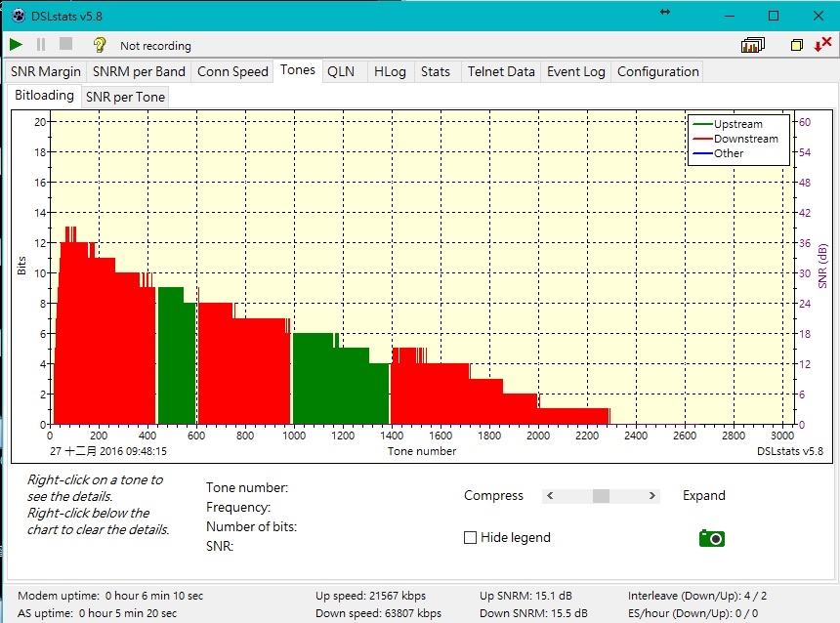Image resolution: width=840 pixels, height=623 pixels.
Task: Click the right arrow toward Expand
Action: click(x=651, y=495)
